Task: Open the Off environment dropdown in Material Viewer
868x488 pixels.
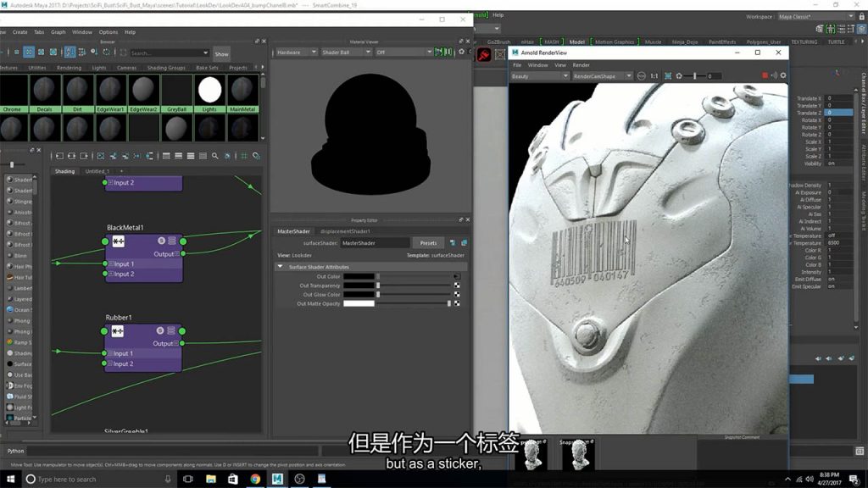Action: [403, 52]
